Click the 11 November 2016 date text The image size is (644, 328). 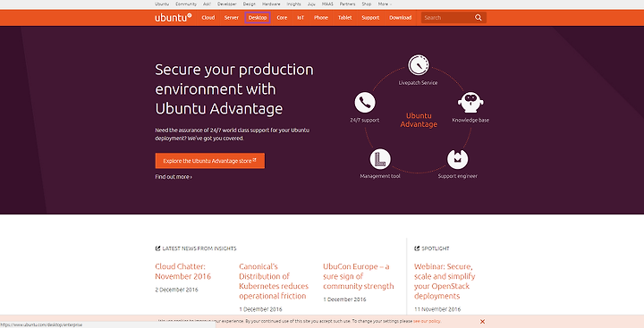(x=437, y=309)
